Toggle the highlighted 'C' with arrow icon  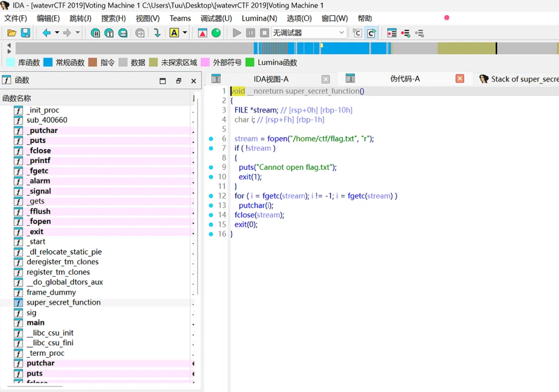(371, 33)
